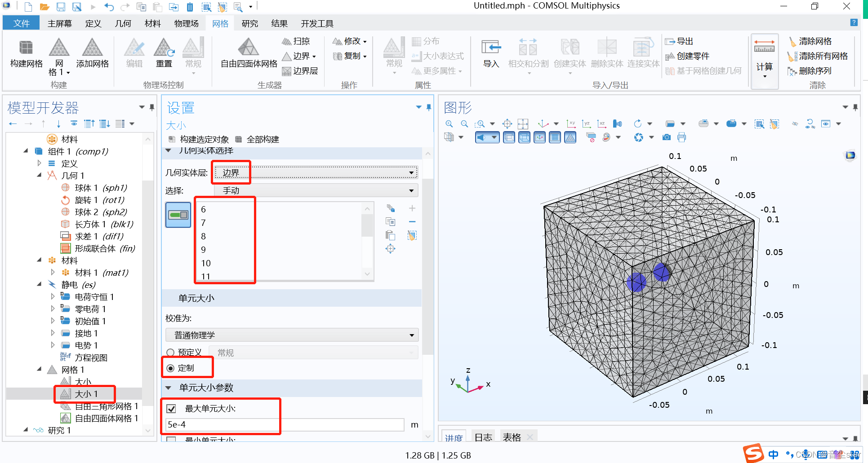Collapse the Geometry 1 (几何 1) tree node

click(x=39, y=175)
